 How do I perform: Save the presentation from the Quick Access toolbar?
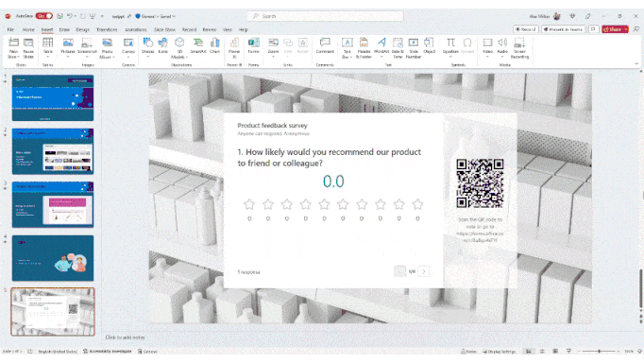coord(60,16)
